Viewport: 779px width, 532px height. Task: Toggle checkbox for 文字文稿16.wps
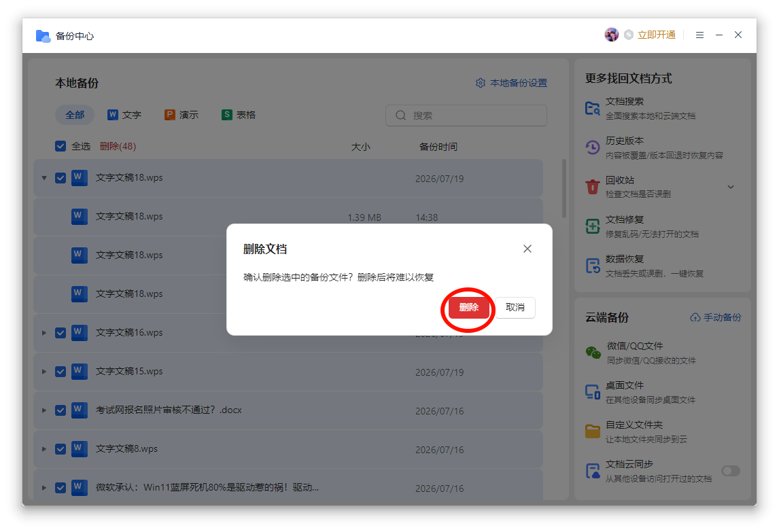coord(60,333)
